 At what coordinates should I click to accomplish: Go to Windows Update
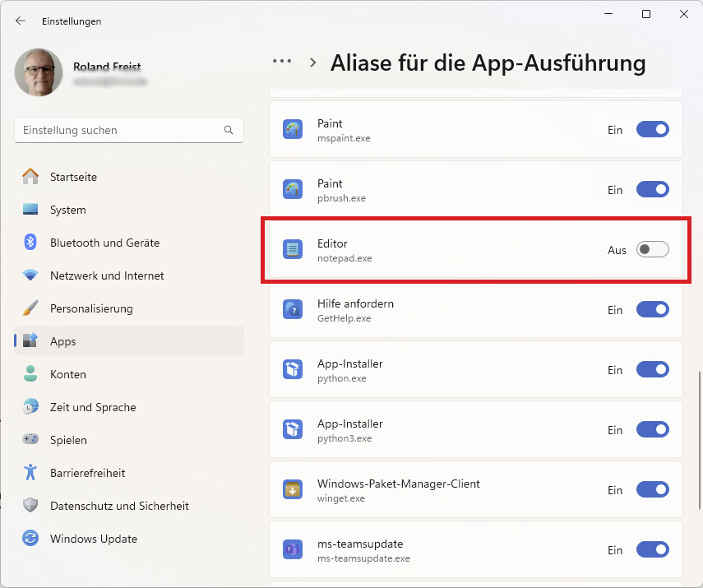point(129,538)
